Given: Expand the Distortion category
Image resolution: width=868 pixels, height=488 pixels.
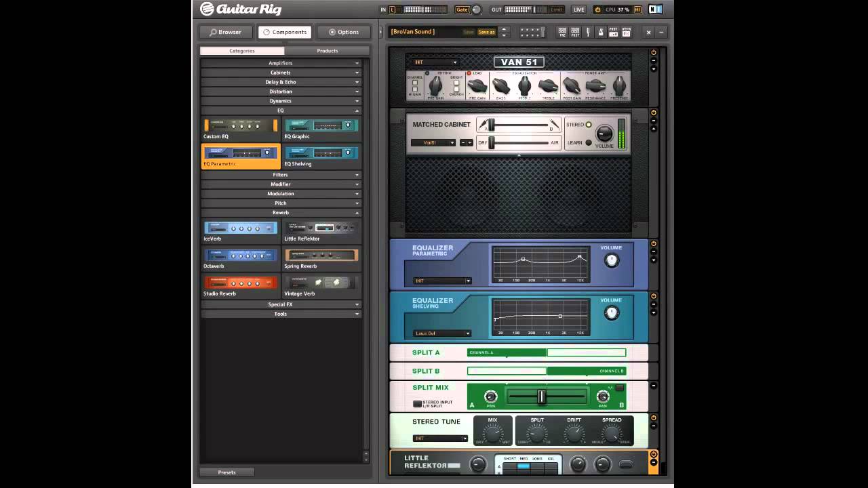Looking at the screenshot, I should click(x=281, y=91).
